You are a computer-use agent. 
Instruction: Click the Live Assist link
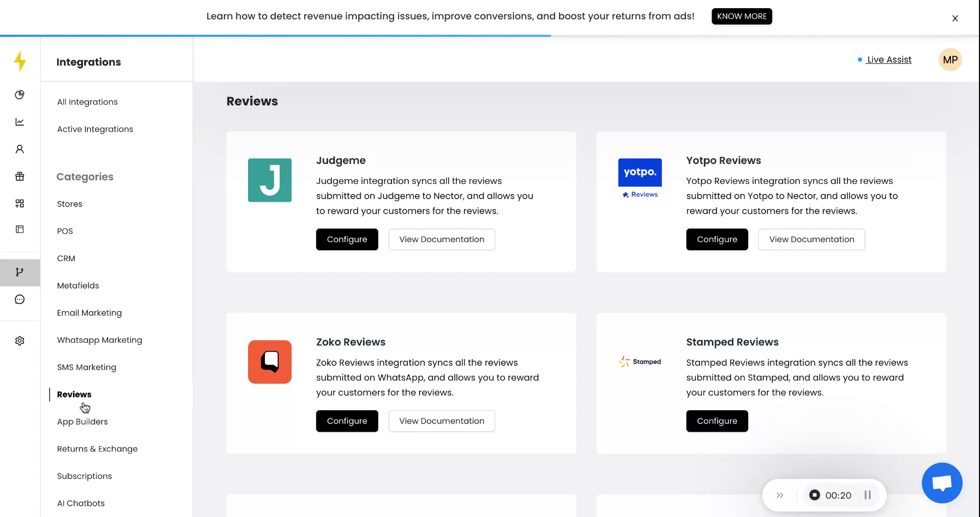pos(889,60)
